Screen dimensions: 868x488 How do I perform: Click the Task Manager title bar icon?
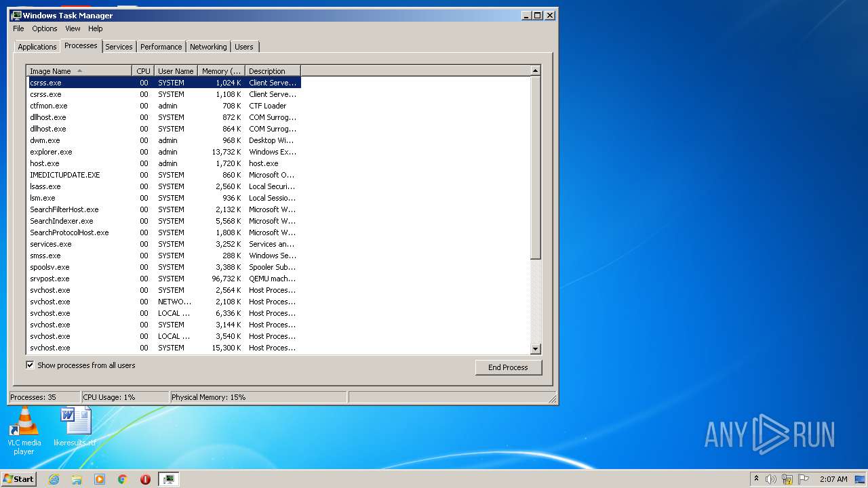pos(16,15)
